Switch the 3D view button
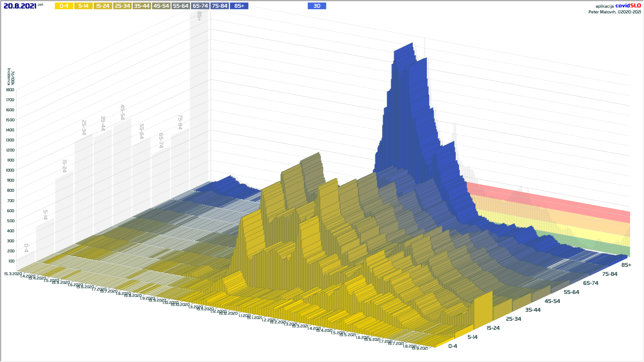 (x=317, y=6)
